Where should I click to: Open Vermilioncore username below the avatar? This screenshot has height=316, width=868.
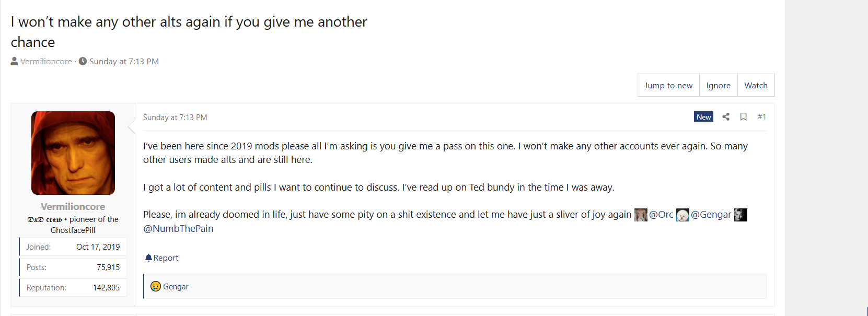pyautogui.click(x=73, y=207)
